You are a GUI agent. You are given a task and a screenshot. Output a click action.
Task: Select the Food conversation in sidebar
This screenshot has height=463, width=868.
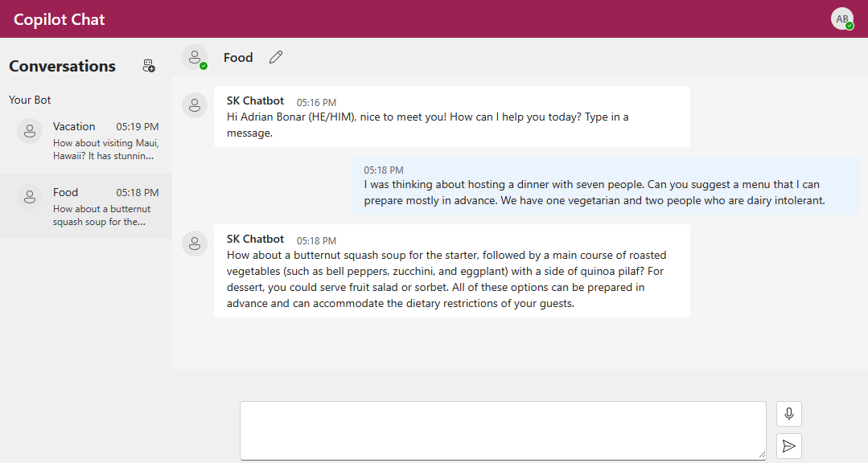[x=86, y=207]
